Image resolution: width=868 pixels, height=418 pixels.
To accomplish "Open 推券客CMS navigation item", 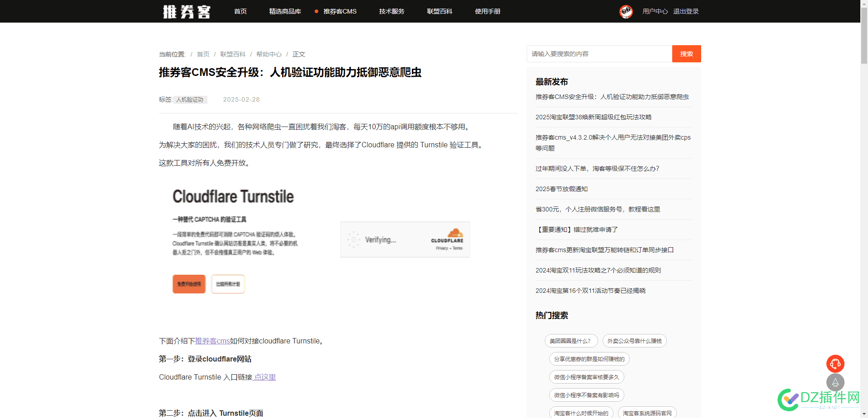I will (340, 11).
